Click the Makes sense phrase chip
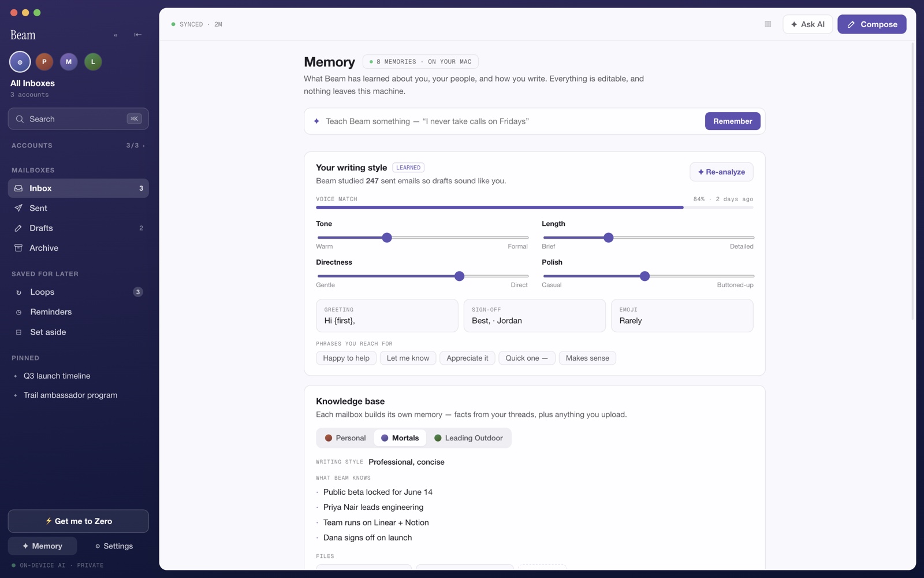 587,358
